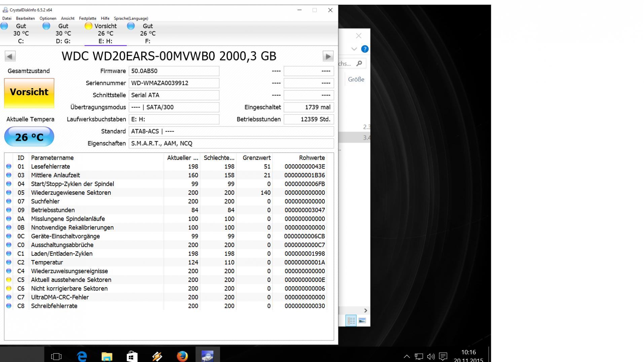Select the Wiederzuweisungsereignisse row
This screenshot has height=362, width=644.
[x=166, y=271]
